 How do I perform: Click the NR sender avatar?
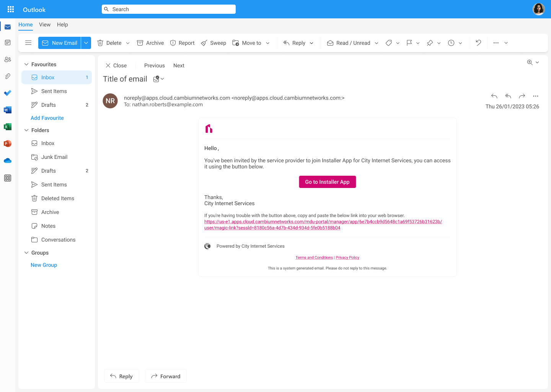(110, 101)
